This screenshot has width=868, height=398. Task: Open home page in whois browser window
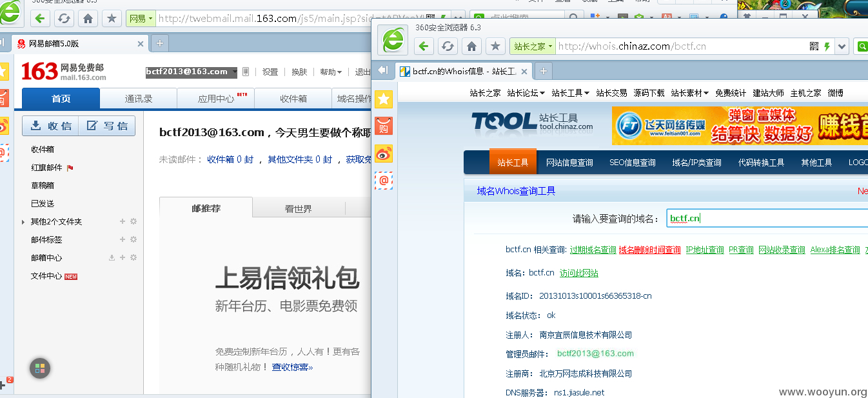click(x=472, y=46)
